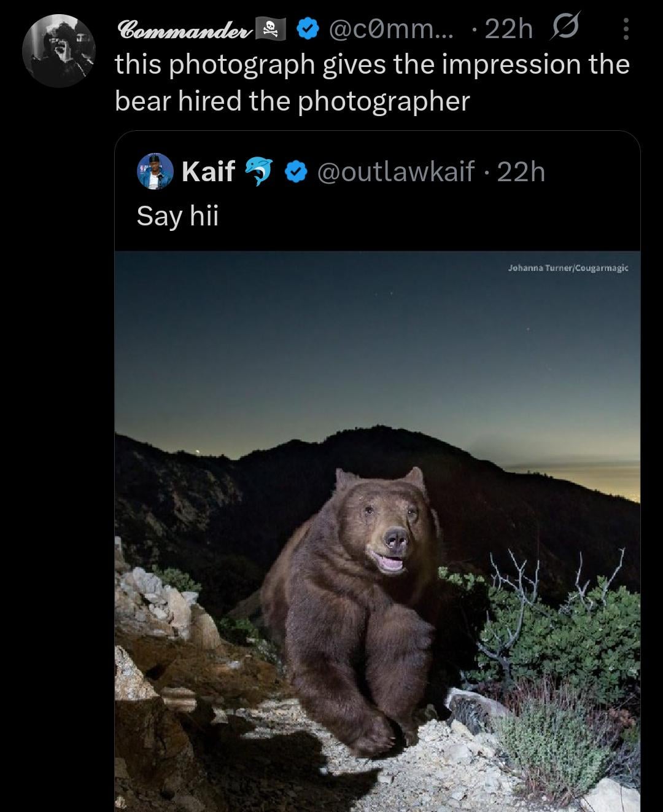
Task: Open the @outlawkaif handle
Action: tap(396, 171)
